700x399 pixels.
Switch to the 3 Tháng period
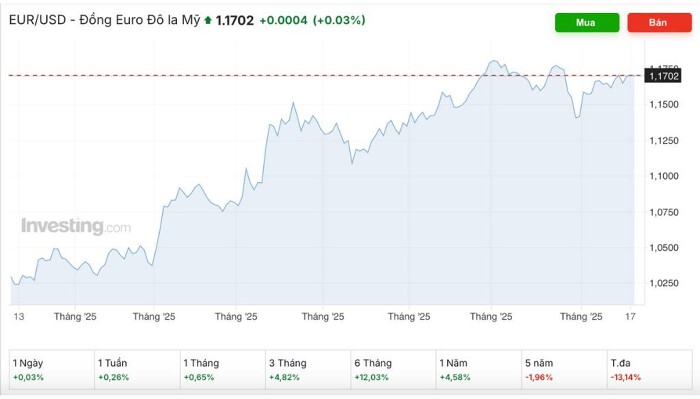(x=308, y=370)
